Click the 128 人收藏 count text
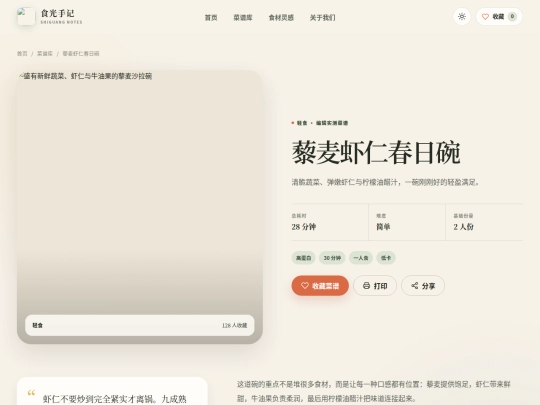This screenshot has width=540, height=405. pyautogui.click(x=235, y=325)
